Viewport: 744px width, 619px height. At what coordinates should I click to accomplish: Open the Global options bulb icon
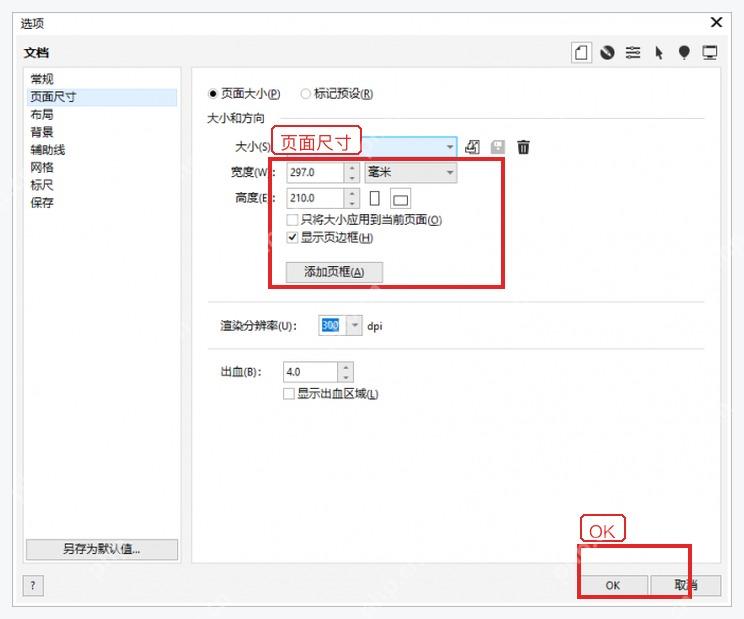pyautogui.click(x=684, y=52)
